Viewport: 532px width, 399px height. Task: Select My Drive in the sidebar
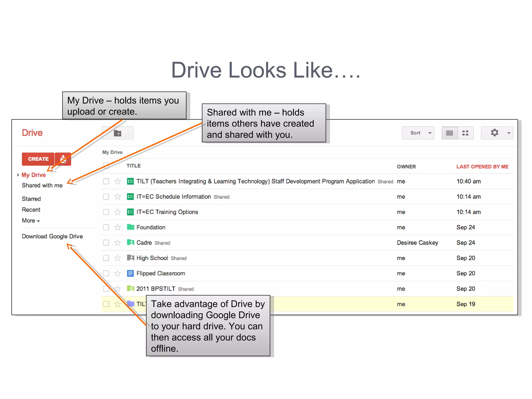(34, 175)
